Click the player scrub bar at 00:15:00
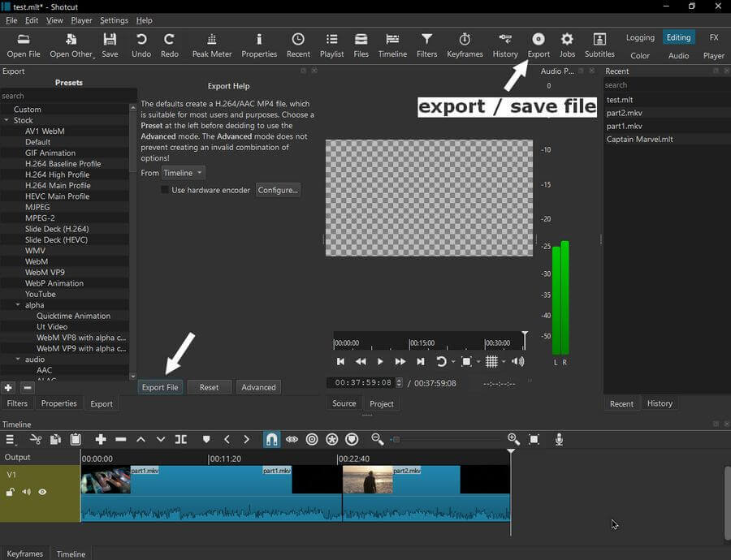This screenshot has height=560, width=731. click(409, 342)
